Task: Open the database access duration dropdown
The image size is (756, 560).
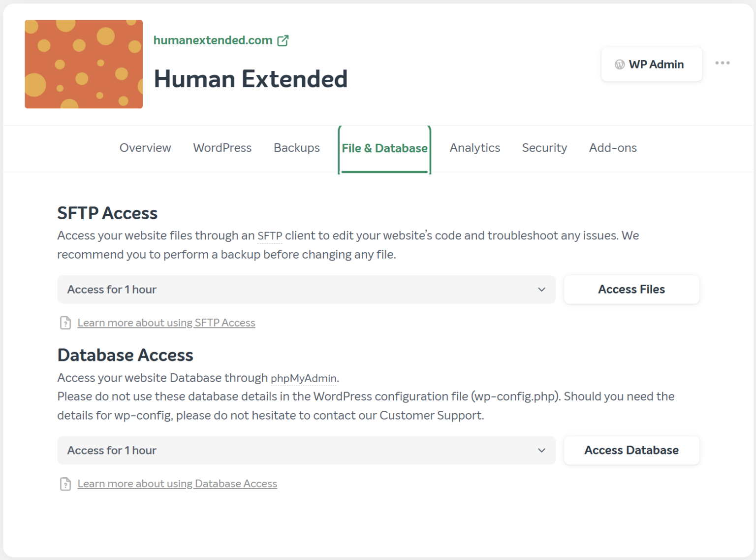Action: coord(306,450)
